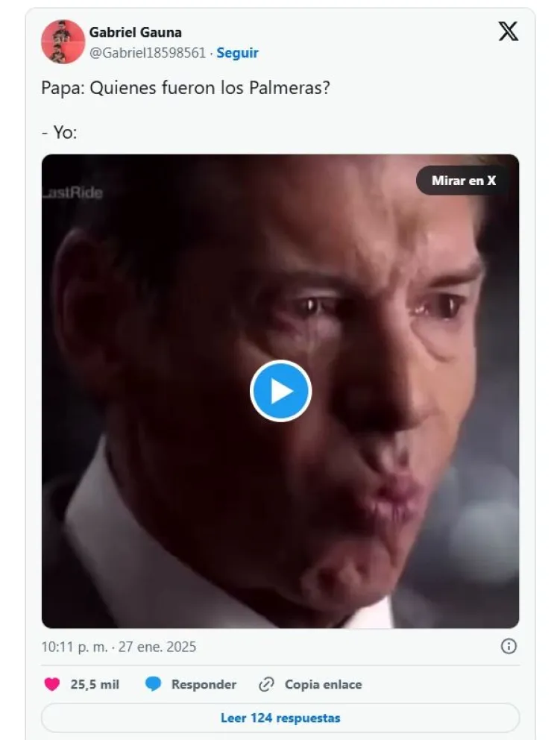Click the tweet text about los Palmeras
This screenshot has height=740, width=560.
pos(186,87)
